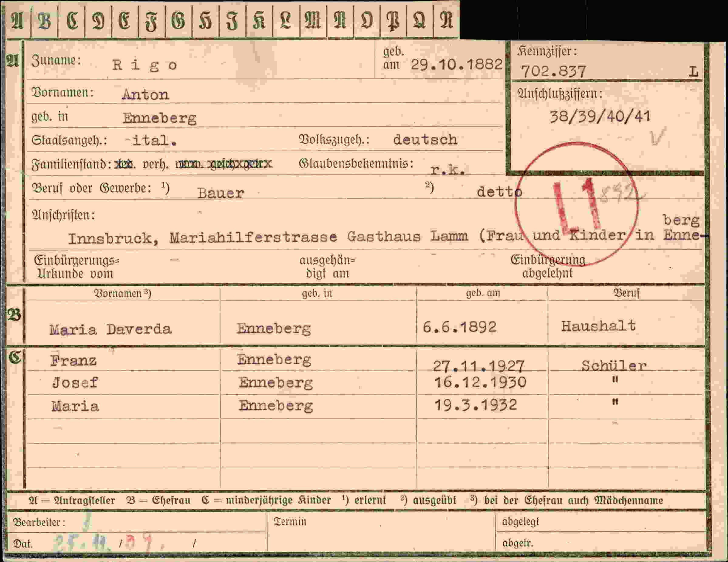Click the "Anschriften:" label

[63, 215]
